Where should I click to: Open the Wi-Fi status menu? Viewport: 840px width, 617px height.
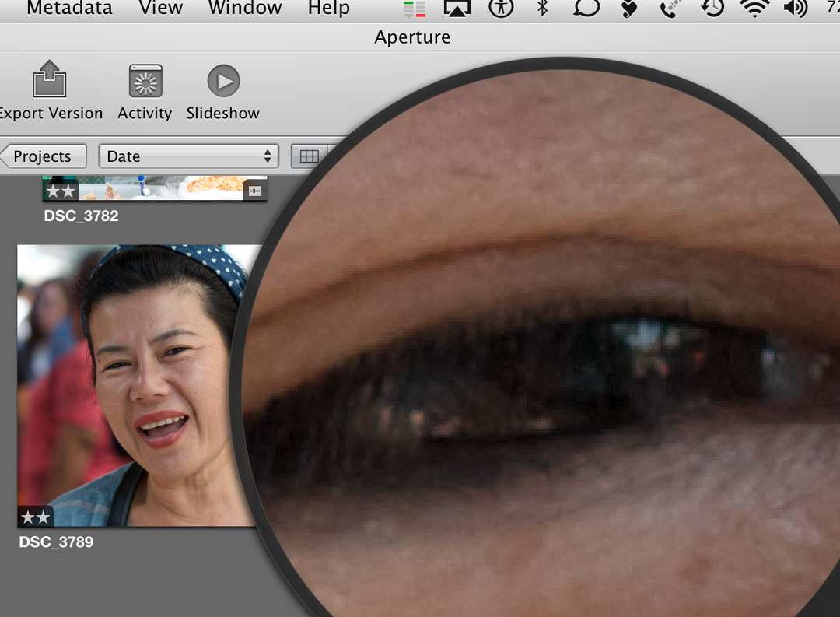pyautogui.click(x=754, y=8)
